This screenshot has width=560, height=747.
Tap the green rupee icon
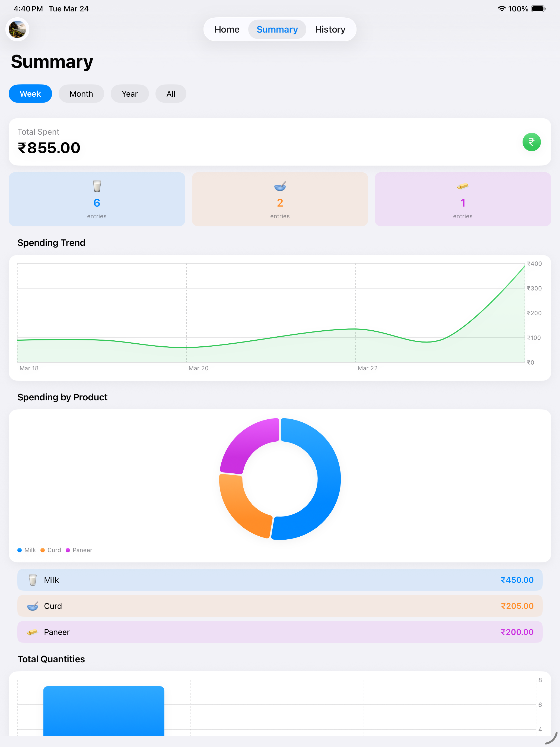point(531,142)
